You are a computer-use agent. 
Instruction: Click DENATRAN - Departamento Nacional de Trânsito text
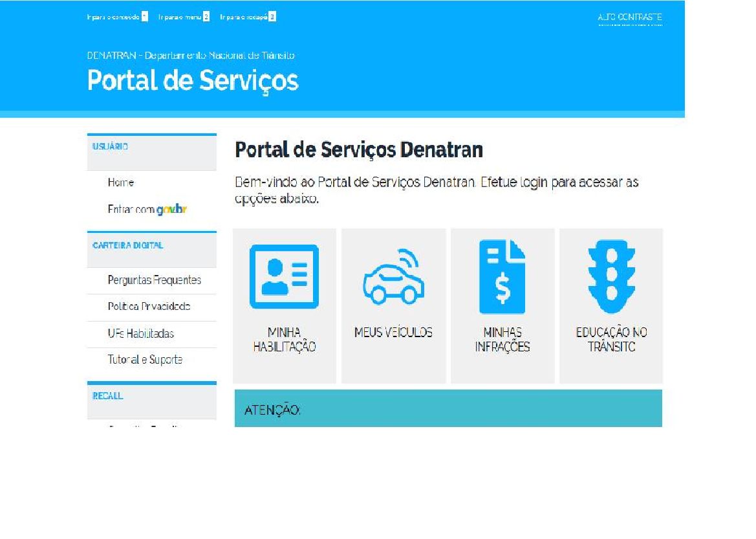(191, 56)
